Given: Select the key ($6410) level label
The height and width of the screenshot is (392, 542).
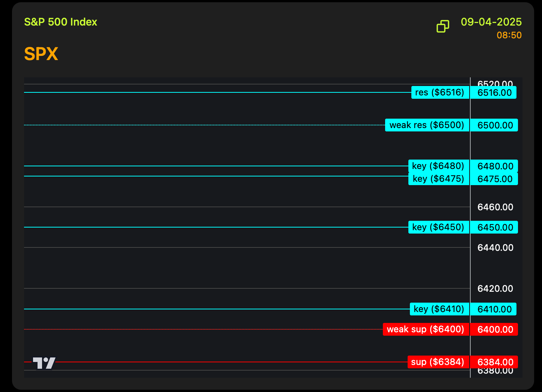Looking at the screenshot, I should pyautogui.click(x=440, y=309).
